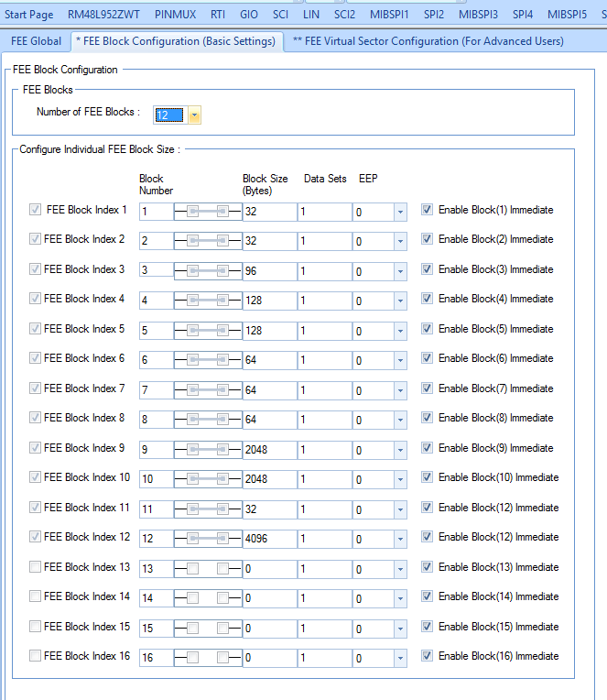Click Number of FEE Blocks value field
607x700 pixels.
(x=170, y=115)
